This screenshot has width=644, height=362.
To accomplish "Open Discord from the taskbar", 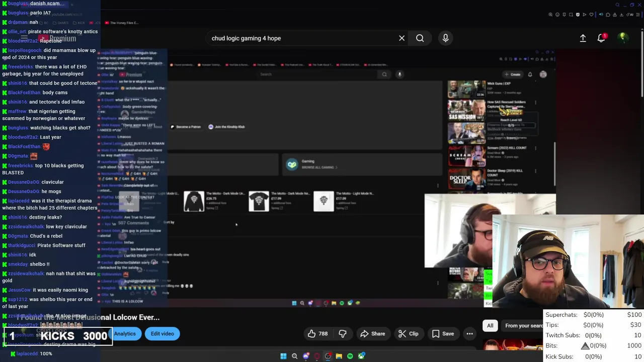I will click(306, 356).
